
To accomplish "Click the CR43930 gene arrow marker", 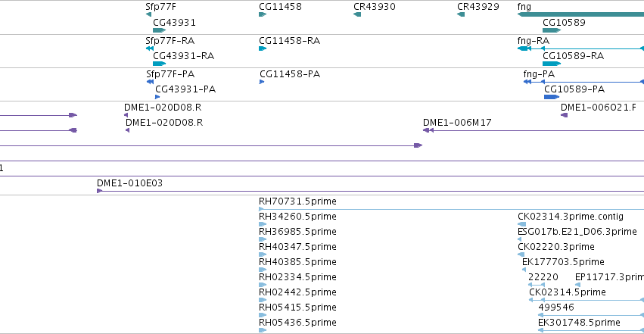I will pos(357,15).
